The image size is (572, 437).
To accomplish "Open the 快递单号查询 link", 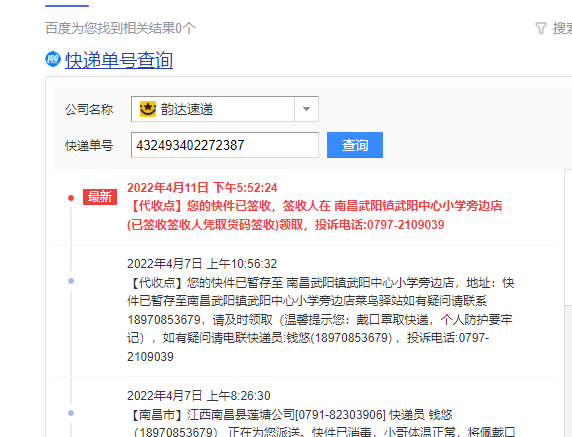I will [x=119, y=60].
